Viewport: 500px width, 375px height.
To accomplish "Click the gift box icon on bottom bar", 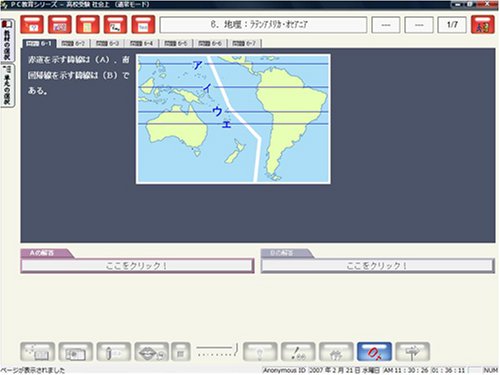I will coord(336,352).
